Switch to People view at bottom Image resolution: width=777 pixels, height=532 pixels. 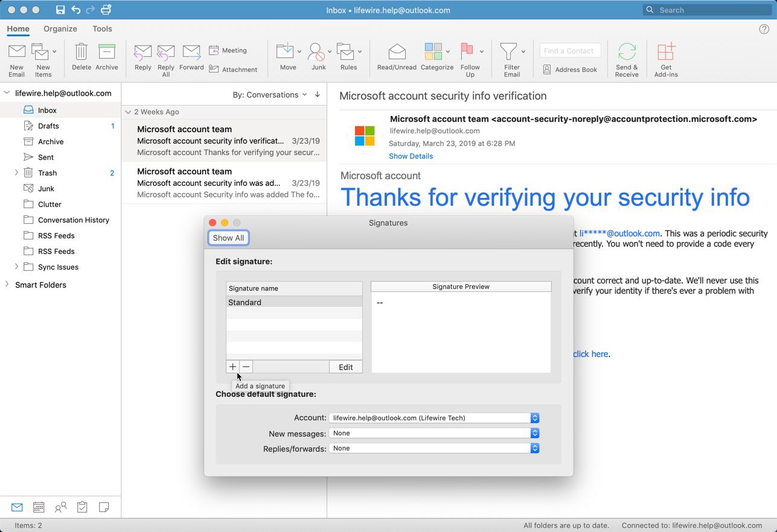[60, 507]
